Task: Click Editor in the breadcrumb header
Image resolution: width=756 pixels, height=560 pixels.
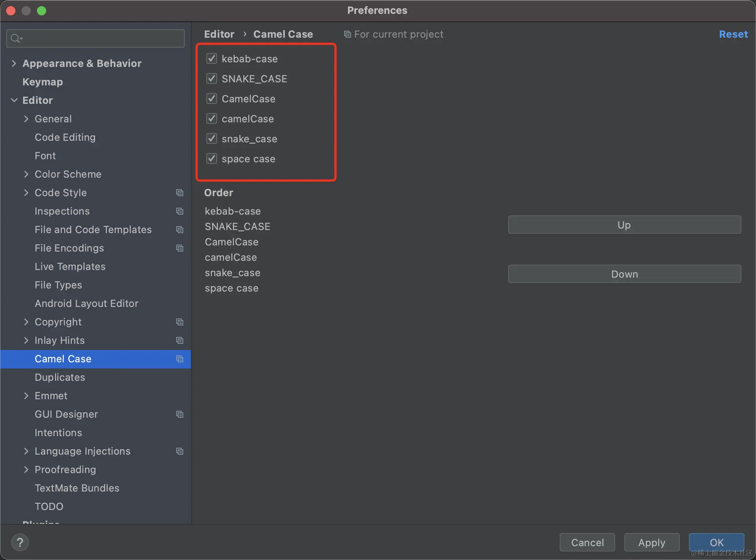Action: 219,34
